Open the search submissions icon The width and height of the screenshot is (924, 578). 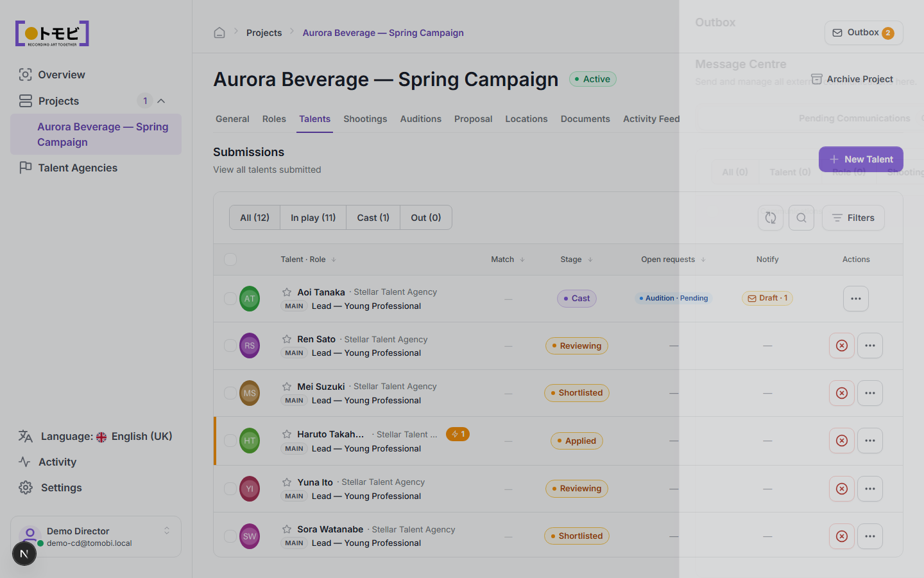801,218
